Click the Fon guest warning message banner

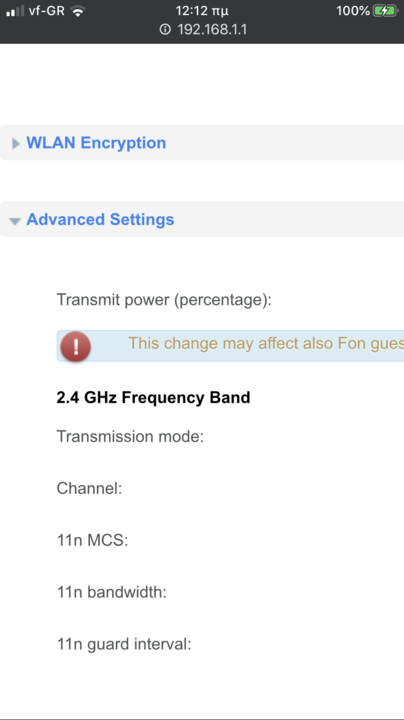[230, 346]
